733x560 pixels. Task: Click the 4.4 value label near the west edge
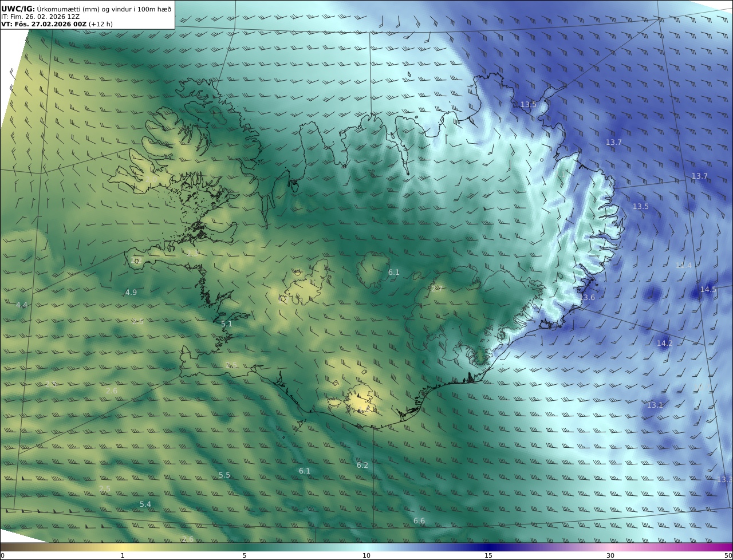[x=21, y=305]
